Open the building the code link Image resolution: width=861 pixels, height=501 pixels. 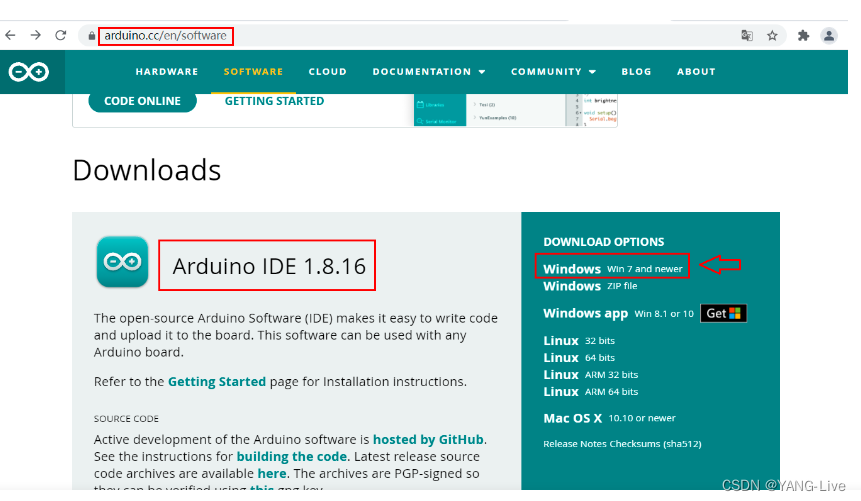(x=291, y=457)
